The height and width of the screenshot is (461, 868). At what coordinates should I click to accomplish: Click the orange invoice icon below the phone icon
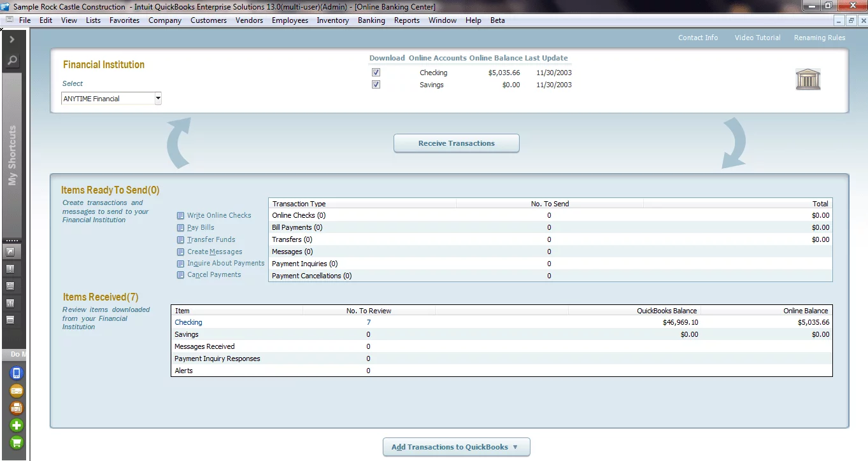[x=16, y=390]
